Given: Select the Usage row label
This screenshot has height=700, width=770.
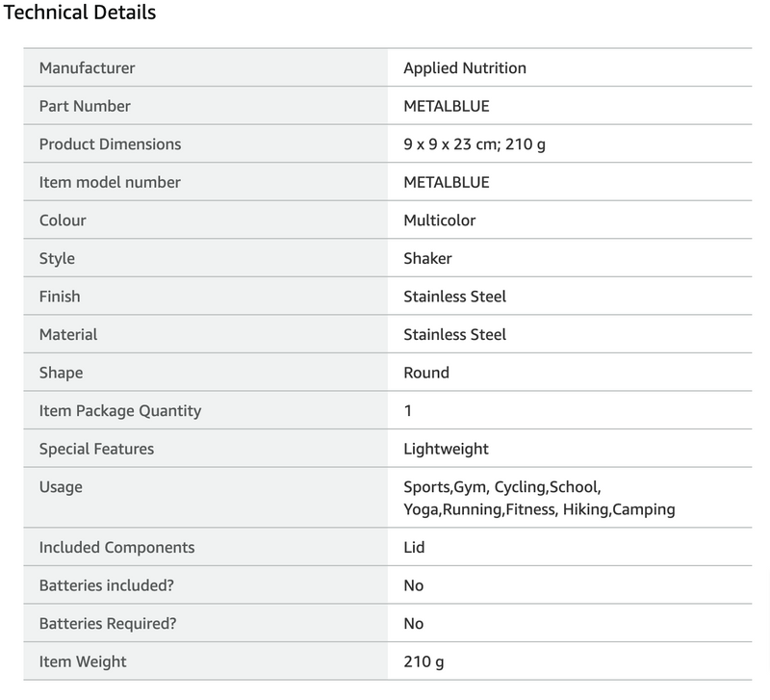Looking at the screenshot, I should coord(61,486).
